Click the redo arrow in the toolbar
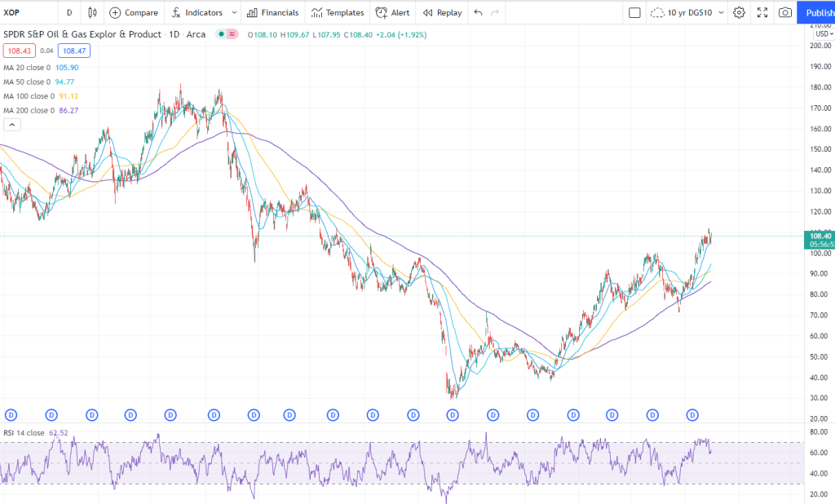Viewport: 835px width, 504px height. (496, 13)
